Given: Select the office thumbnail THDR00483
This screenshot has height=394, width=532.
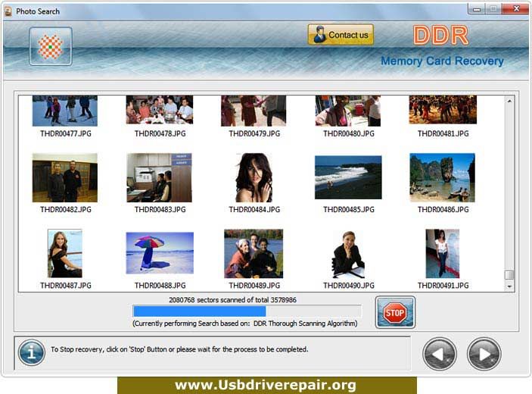Looking at the screenshot, I should pos(159,177).
